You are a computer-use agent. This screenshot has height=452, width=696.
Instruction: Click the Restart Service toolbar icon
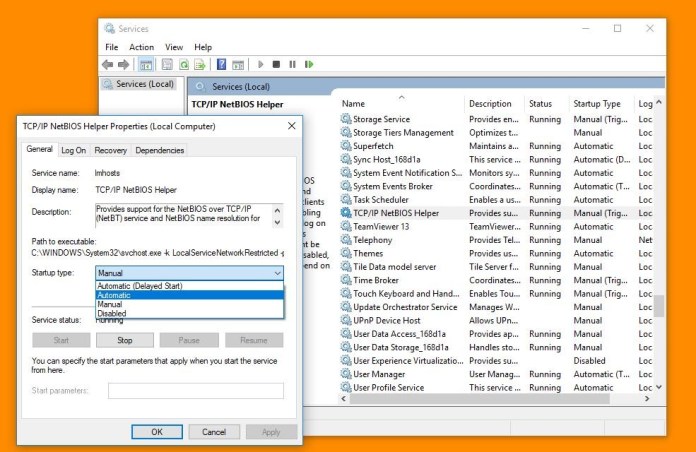tap(309, 65)
